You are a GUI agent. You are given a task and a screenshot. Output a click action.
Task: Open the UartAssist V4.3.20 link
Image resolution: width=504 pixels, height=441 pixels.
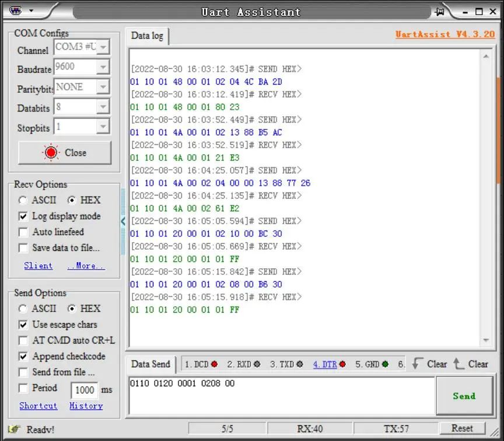445,34
